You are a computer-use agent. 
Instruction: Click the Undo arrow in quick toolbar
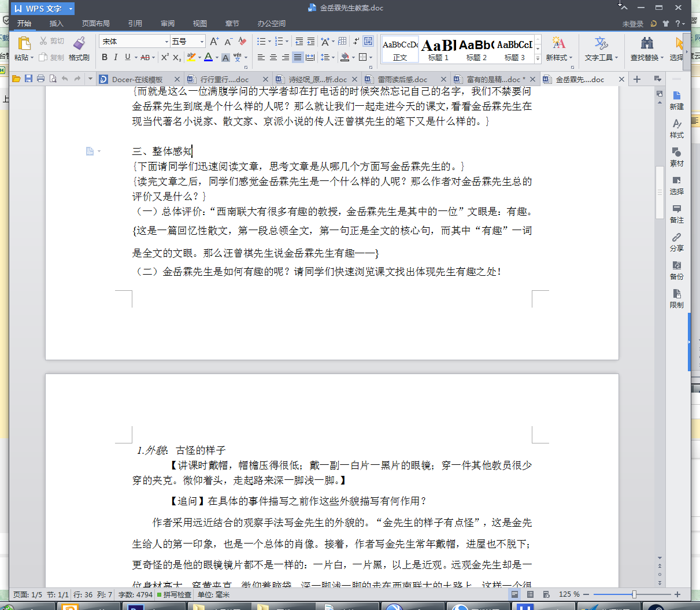click(65, 79)
